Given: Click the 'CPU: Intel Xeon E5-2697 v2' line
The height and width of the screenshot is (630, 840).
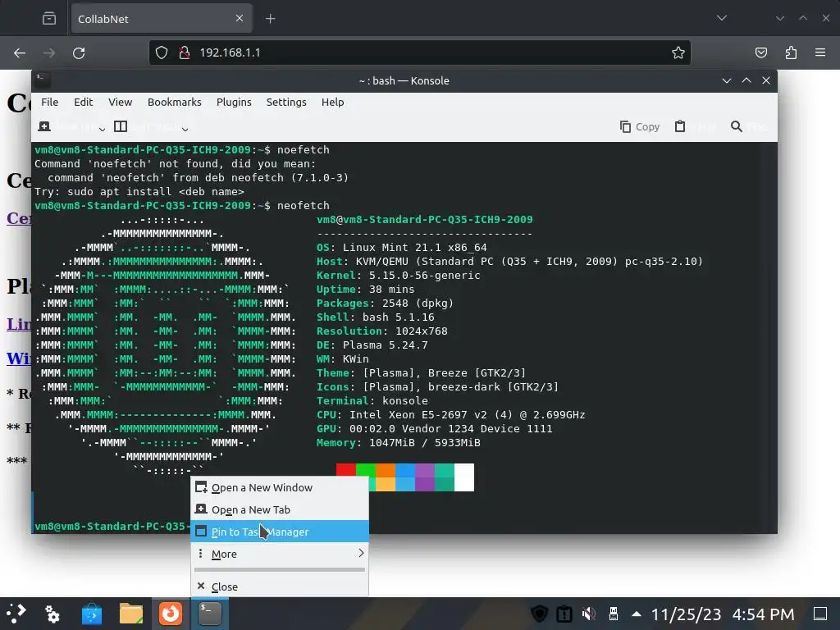Looking at the screenshot, I should (451, 414).
